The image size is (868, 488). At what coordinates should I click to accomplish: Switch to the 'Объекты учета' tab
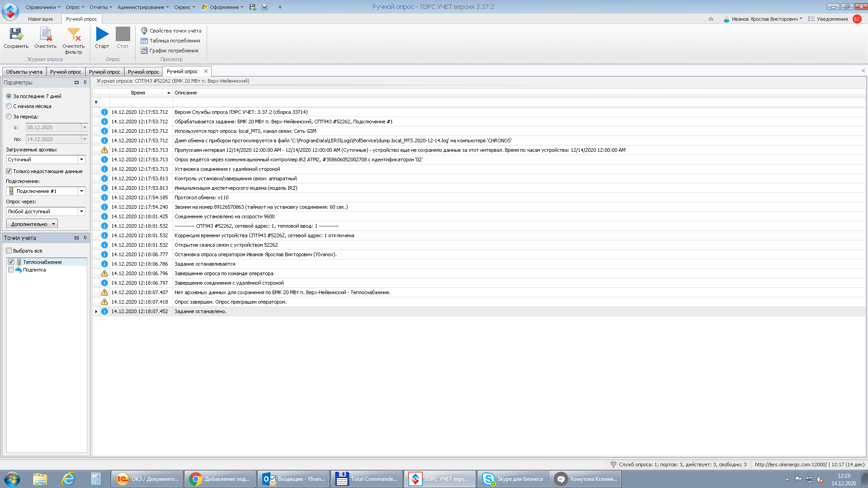[x=24, y=72]
